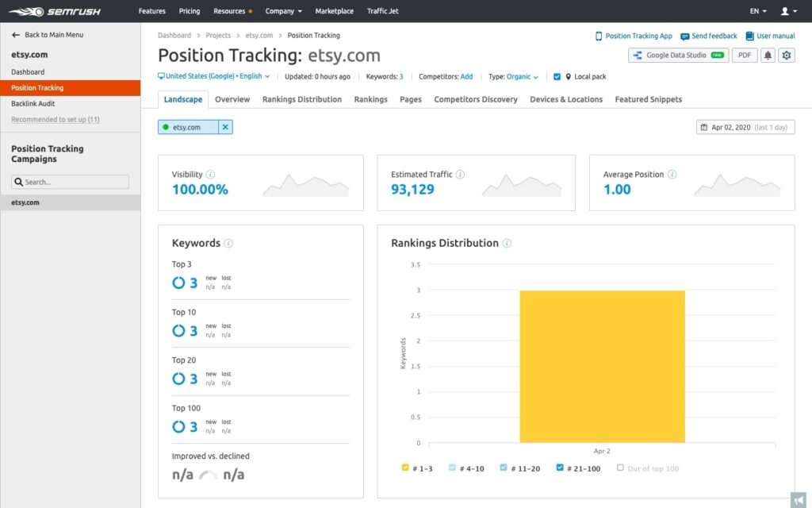Click the Visibility info icon
812x508 pixels.
click(210, 175)
